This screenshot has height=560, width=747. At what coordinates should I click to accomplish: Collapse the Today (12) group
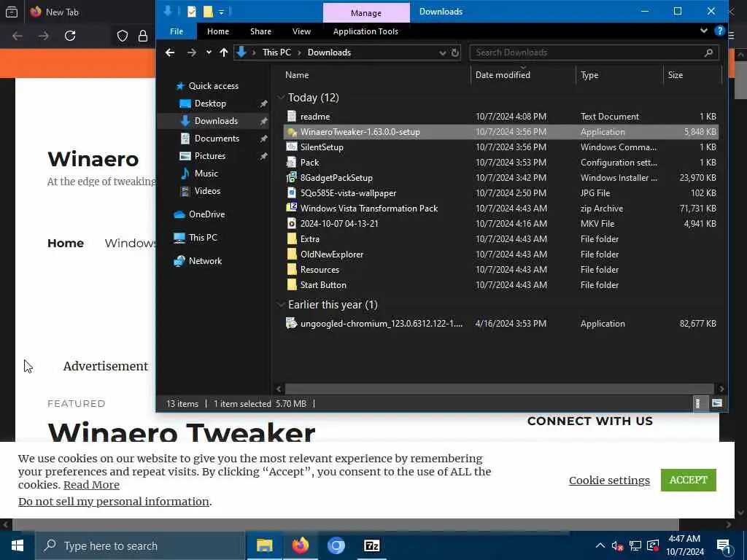(281, 98)
